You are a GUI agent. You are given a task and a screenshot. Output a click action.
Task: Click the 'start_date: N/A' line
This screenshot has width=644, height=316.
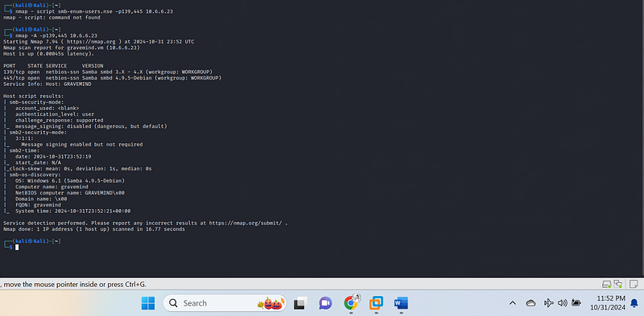(x=38, y=162)
